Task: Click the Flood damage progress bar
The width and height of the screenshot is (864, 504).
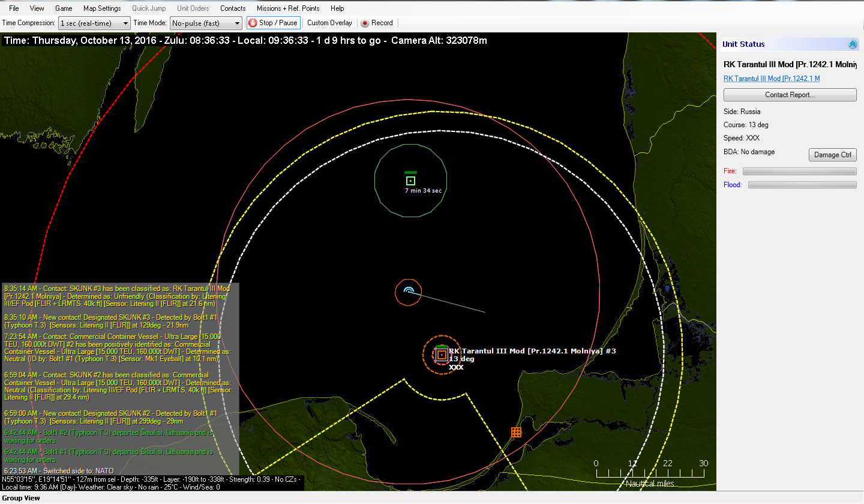Action: point(802,185)
